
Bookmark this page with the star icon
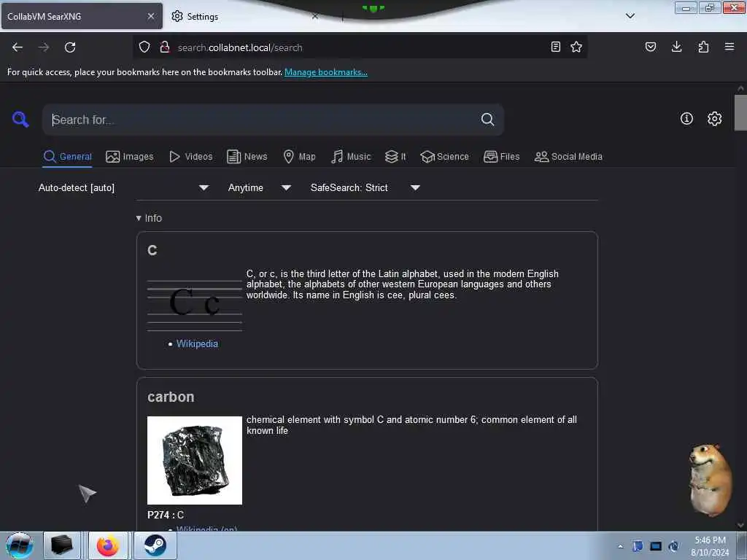tap(576, 47)
